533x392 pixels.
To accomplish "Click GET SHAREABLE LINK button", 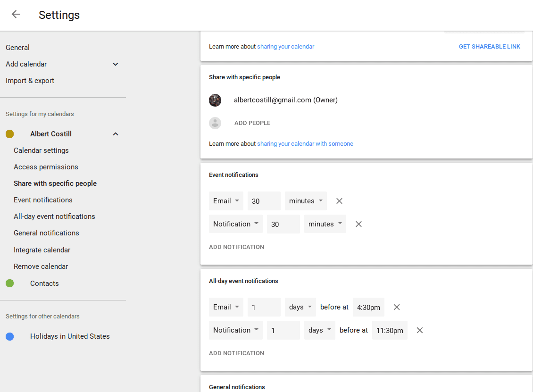I will click(490, 47).
